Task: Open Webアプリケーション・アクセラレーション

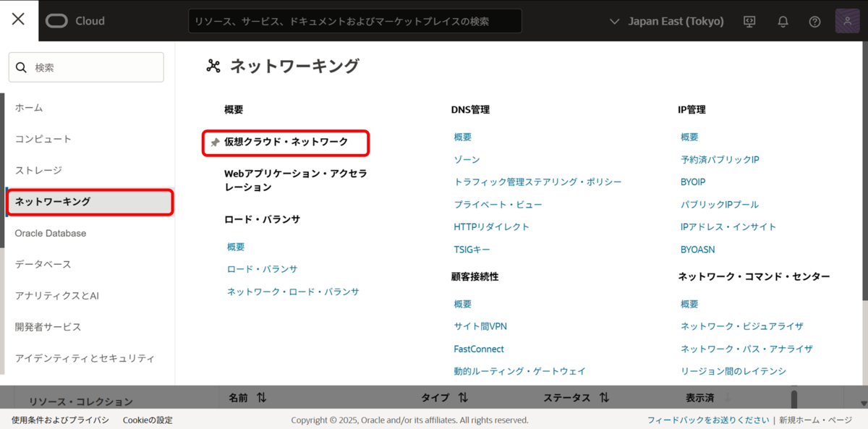Action: point(295,180)
